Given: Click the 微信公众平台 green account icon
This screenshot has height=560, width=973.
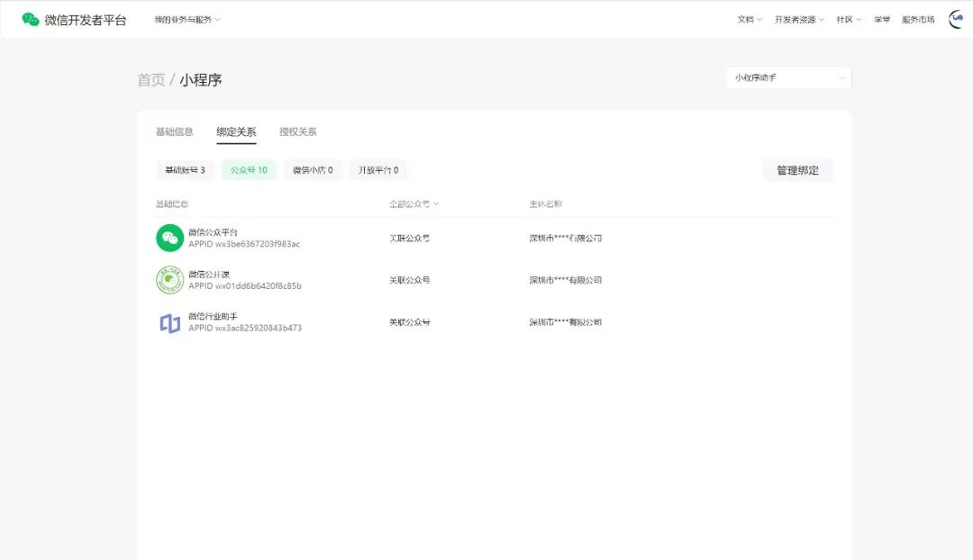Looking at the screenshot, I should (x=170, y=239).
